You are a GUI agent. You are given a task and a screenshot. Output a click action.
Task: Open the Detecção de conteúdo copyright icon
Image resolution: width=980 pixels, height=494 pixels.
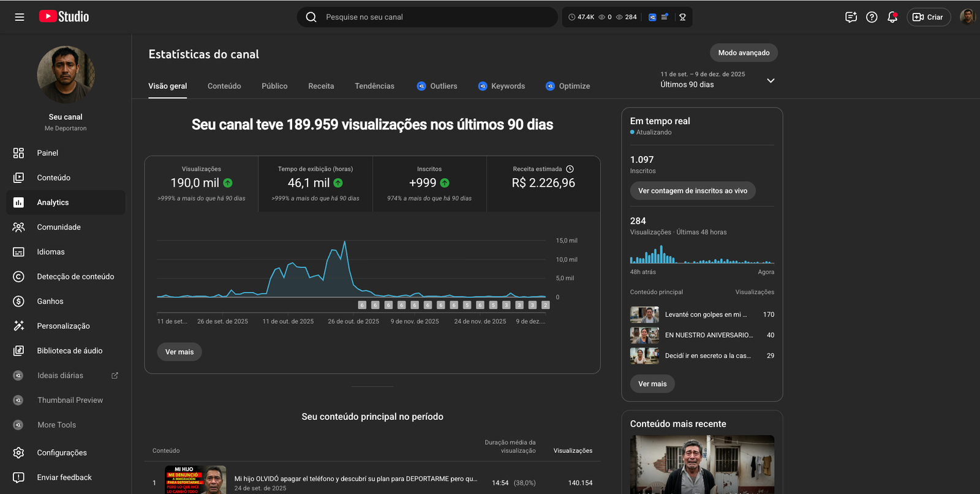(x=18, y=277)
